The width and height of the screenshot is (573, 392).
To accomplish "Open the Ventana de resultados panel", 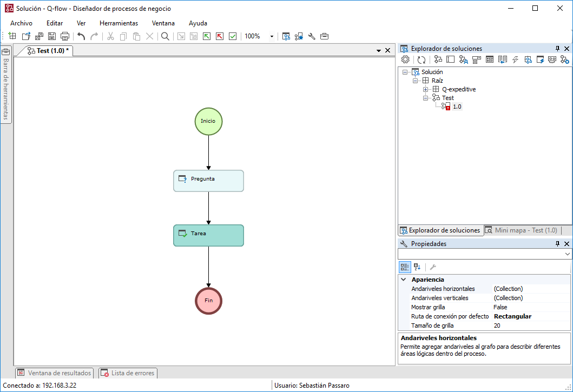I will [x=55, y=373].
